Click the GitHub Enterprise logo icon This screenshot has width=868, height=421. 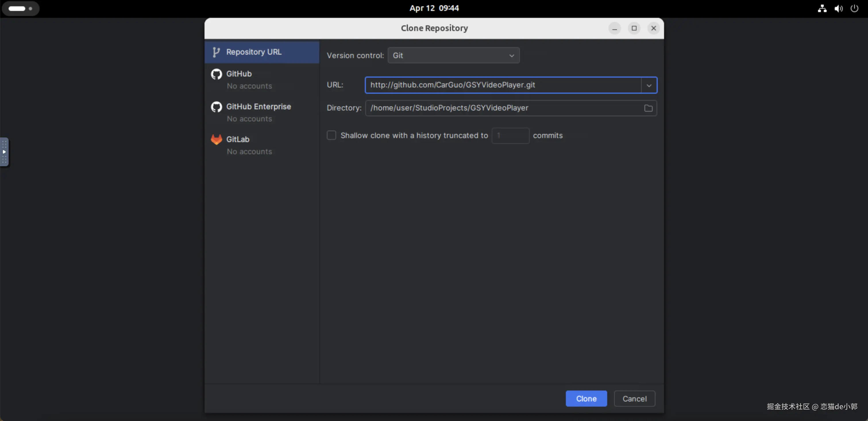tap(216, 107)
